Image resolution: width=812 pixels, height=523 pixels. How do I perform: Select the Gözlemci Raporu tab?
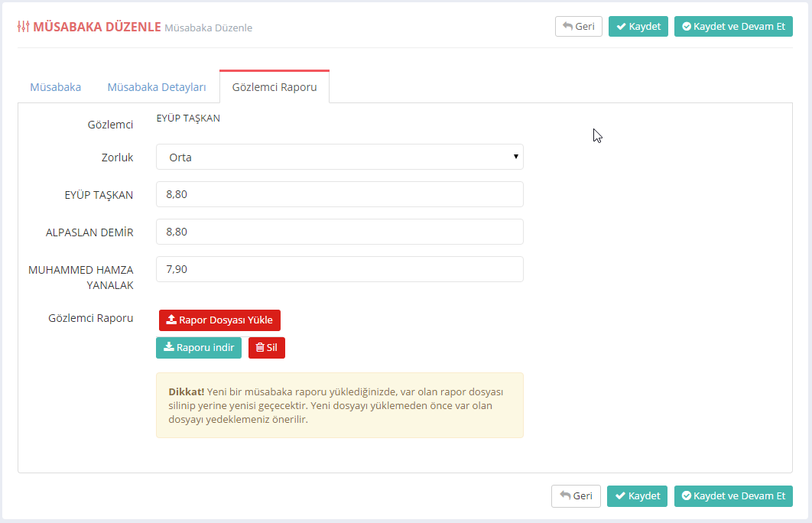274,87
